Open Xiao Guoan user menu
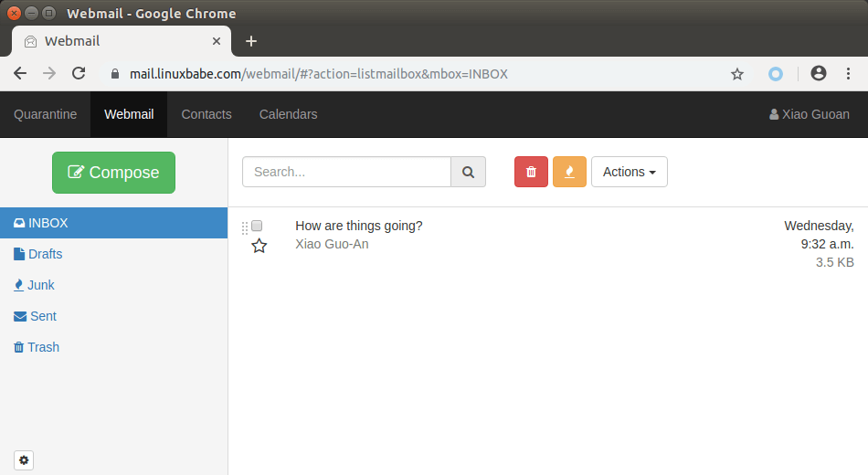Viewport: 868px width, 475px height. (x=810, y=114)
